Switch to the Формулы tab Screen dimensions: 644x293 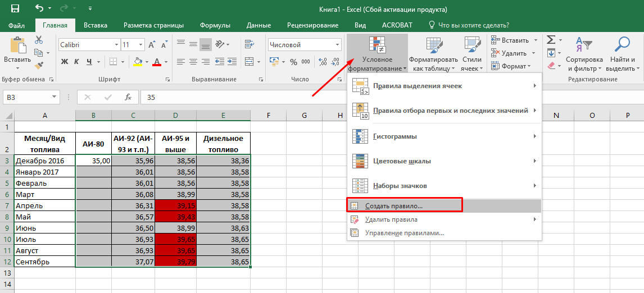(215, 25)
